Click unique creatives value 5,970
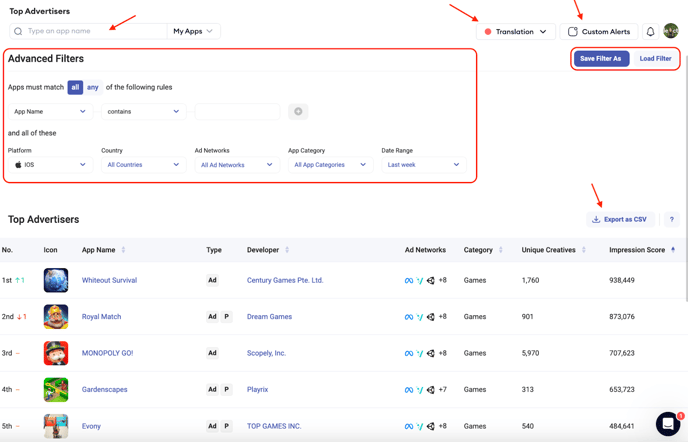Screen dimensions: 688x442 point(530,353)
